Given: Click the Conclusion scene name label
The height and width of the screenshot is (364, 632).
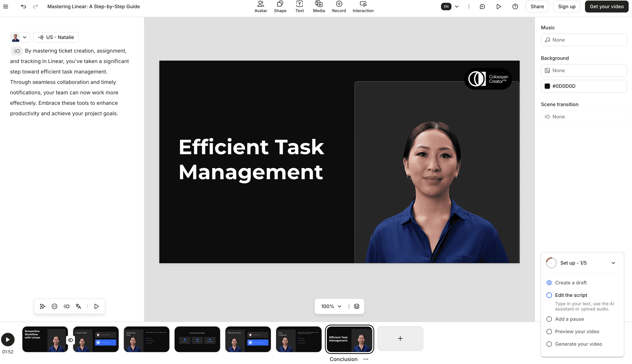Looking at the screenshot, I should [344, 359].
